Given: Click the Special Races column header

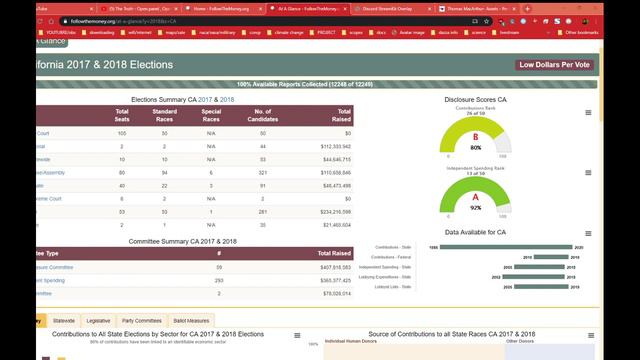Looking at the screenshot, I should coord(211,116).
